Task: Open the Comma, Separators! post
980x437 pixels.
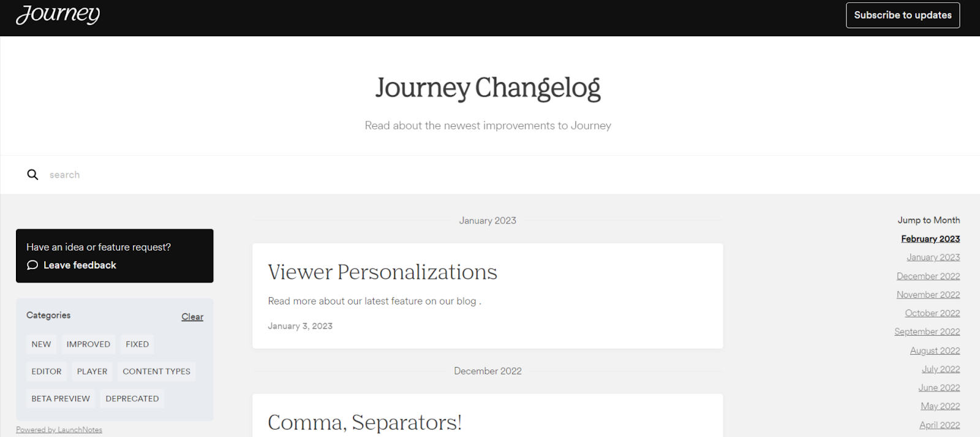Action: (x=365, y=422)
